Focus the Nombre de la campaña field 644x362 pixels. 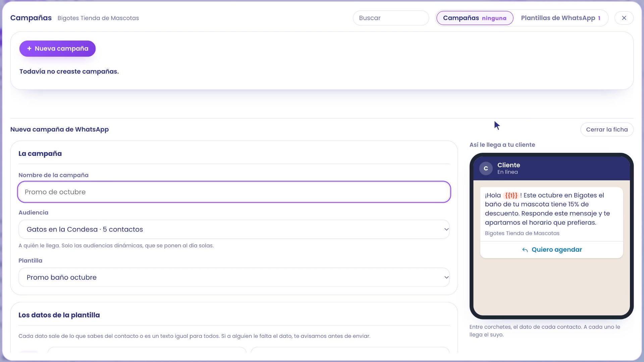pyautogui.click(x=234, y=192)
